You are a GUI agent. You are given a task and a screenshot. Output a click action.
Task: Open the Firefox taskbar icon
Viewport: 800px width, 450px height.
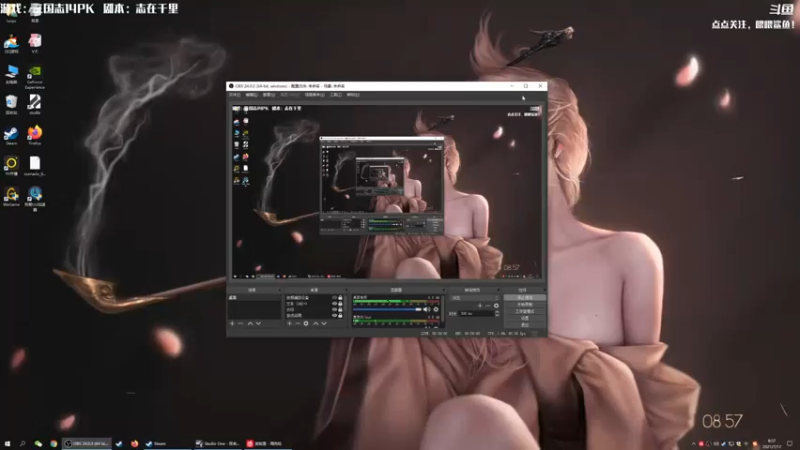pyautogui.click(x=135, y=444)
